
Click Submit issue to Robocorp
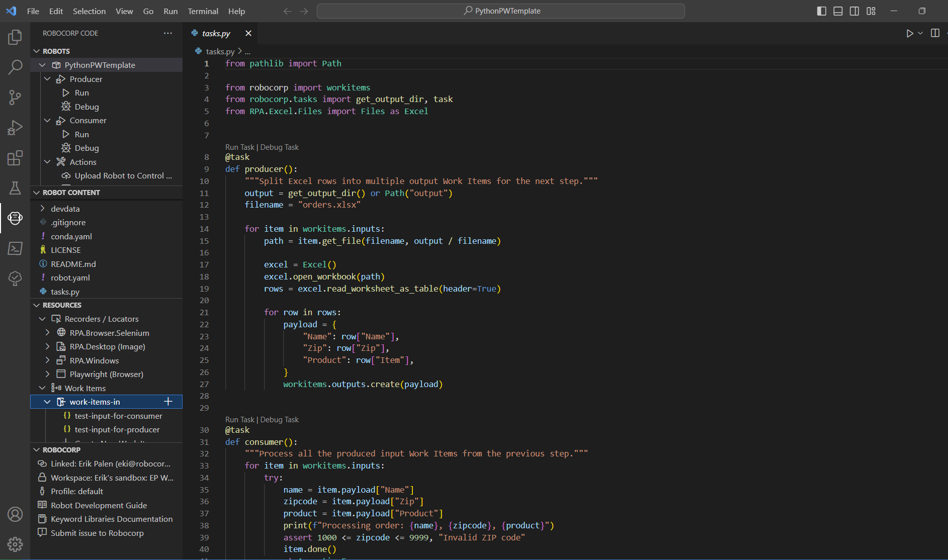(x=97, y=533)
